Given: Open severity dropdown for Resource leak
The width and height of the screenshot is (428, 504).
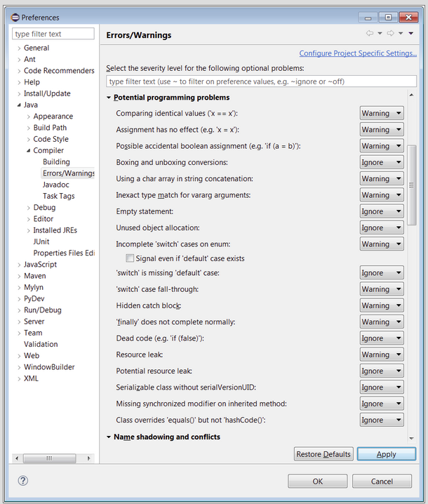Looking at the screenshot, I should pyautogui.click(x=382, y=354).
